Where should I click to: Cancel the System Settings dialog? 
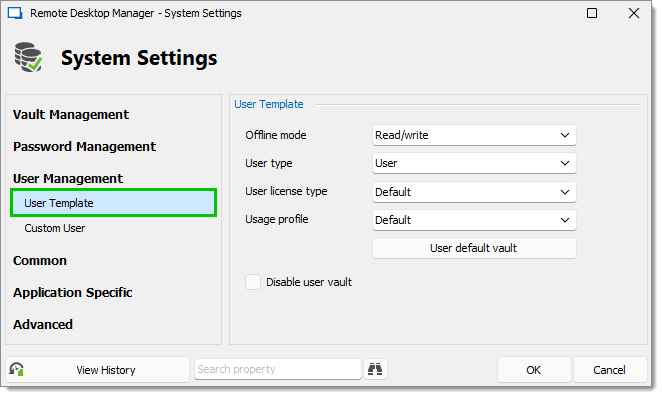pyautogui.click(x=610, y=370)
